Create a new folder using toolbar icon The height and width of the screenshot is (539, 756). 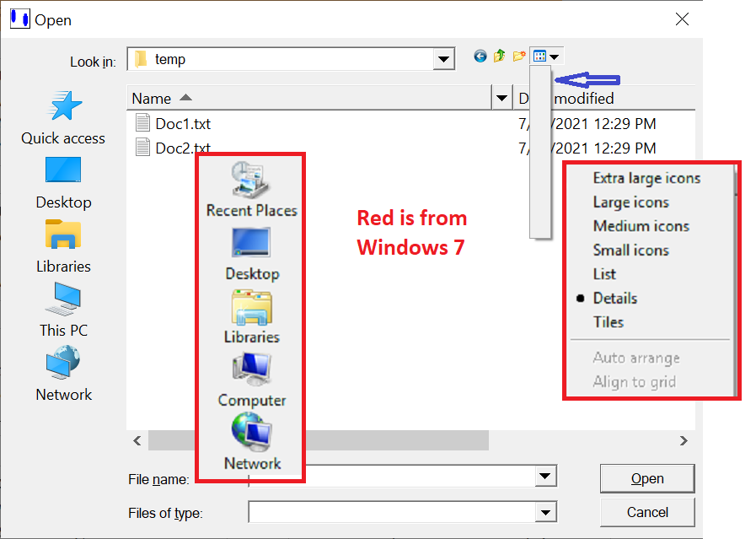pos(519,57)
